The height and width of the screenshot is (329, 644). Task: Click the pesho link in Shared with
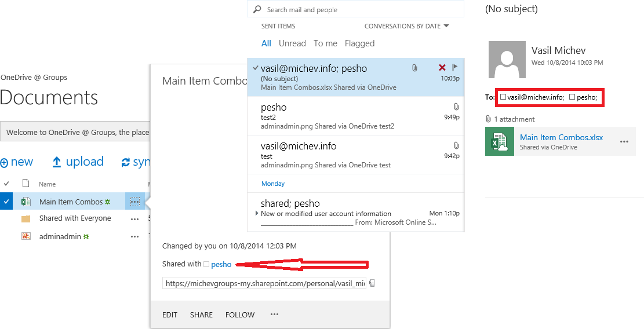(x=221, y=265)
